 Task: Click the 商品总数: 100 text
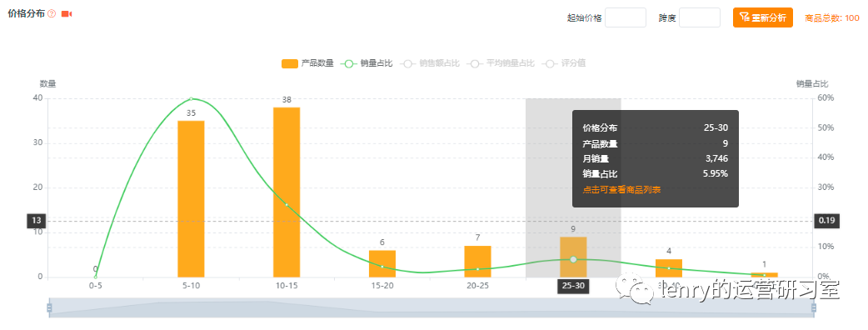[x=832, y=17]
